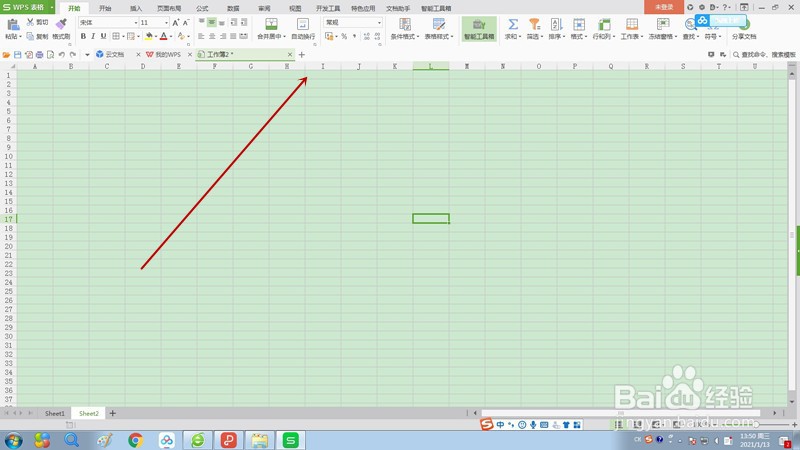Click the Paste (粘贴) clipboard icon
Viewport: 800px width, 450px height.
pos(13,24)
